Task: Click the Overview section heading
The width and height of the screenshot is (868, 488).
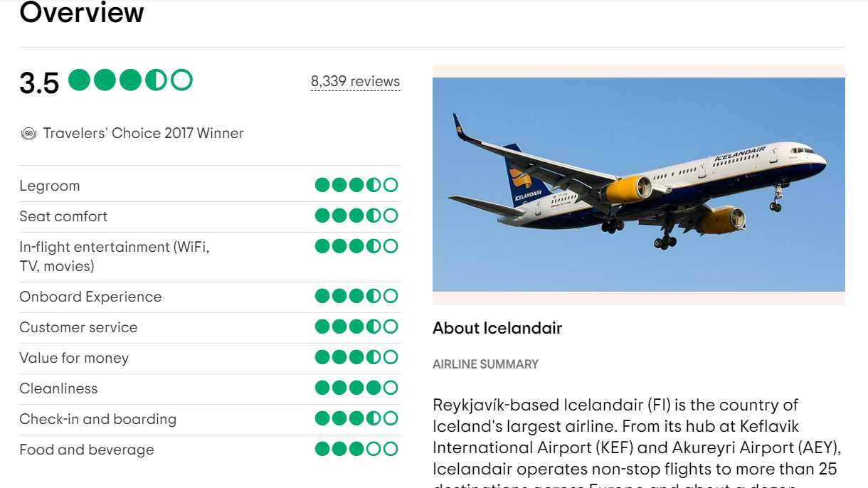Action: coord(82,12)
